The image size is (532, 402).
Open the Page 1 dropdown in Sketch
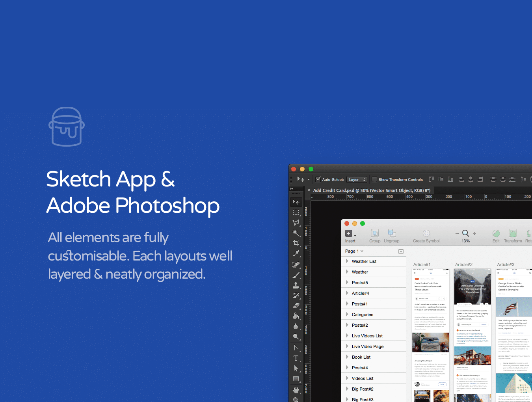pos(354,251)
